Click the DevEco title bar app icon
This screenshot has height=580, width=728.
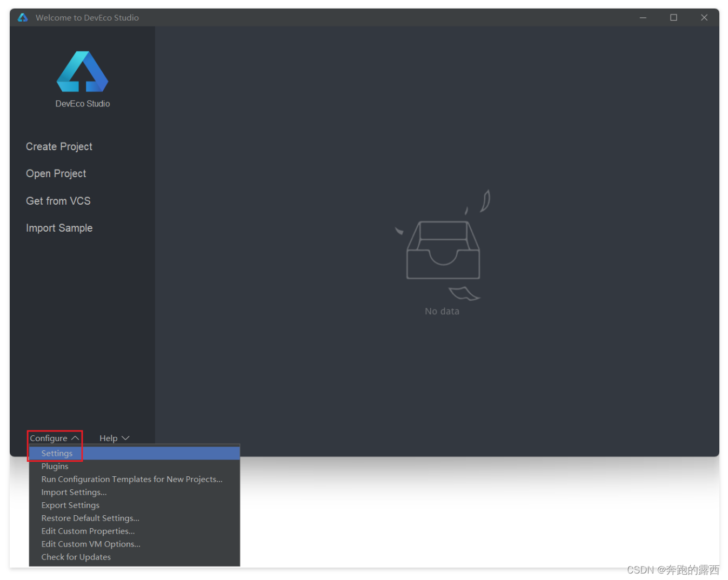(x=22, y=17)
